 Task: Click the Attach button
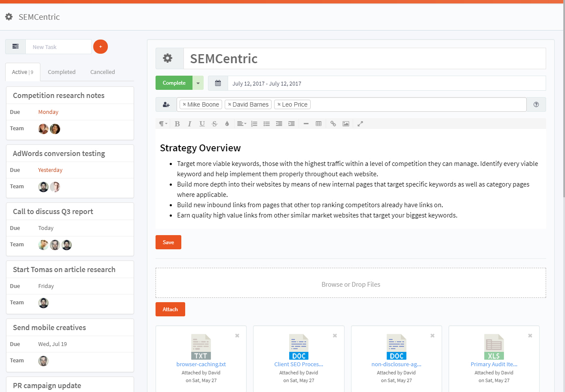point(170,309)
